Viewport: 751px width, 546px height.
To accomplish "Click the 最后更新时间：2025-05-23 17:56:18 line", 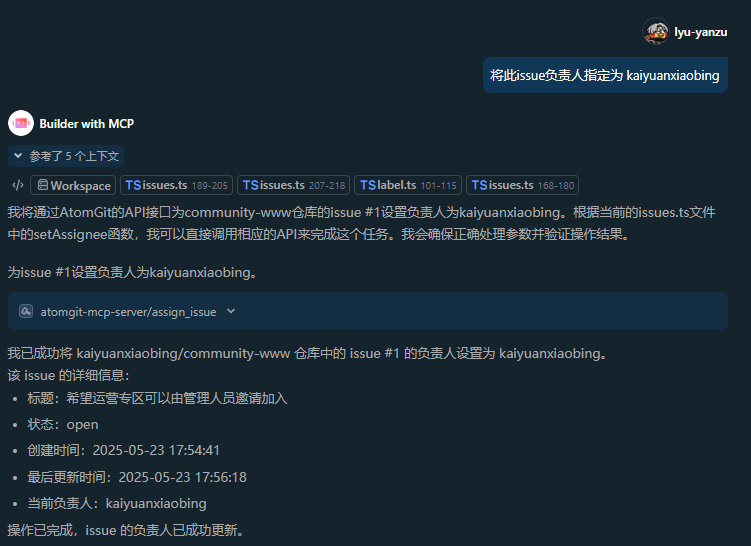I will (x=137, y=477).
